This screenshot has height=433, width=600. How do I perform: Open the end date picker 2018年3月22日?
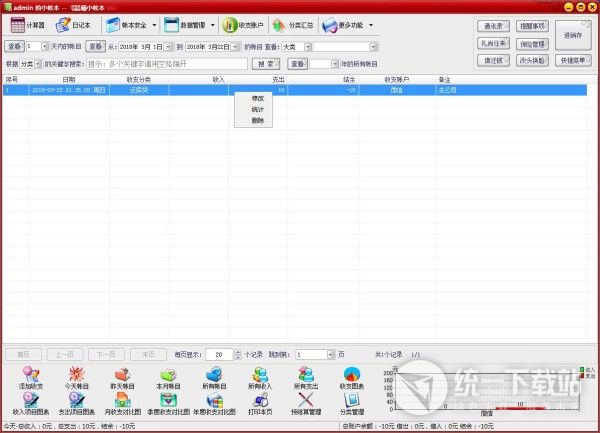pos(236,47)
